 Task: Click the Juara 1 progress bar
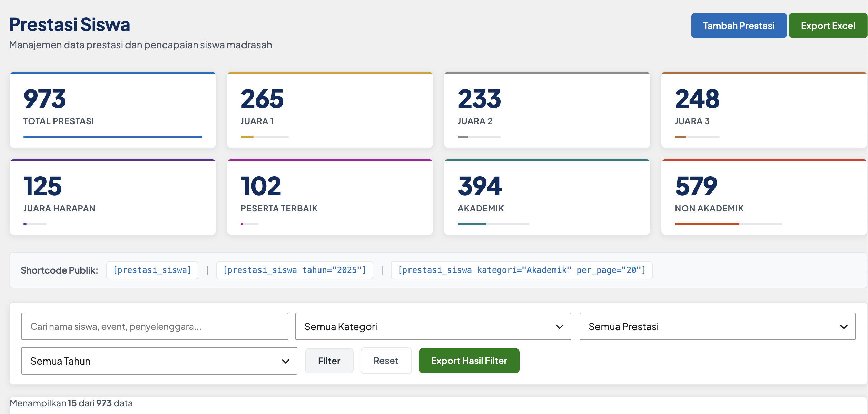coord(265,137)
